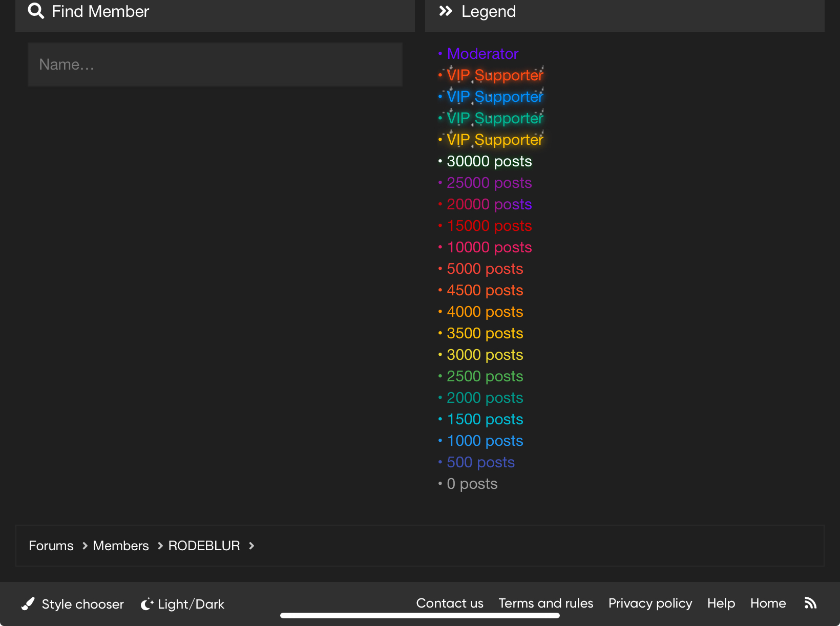This screenshot has height=626, width=840.
Task: Open the RSS feed icon
Action: 810,603
